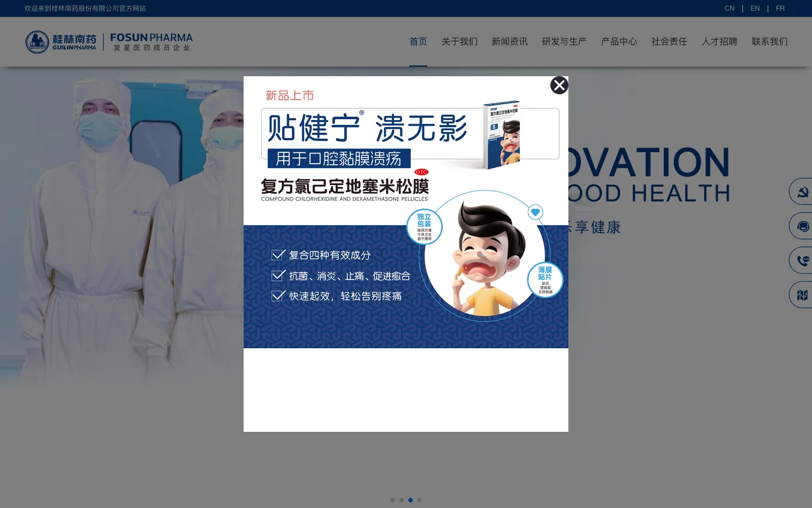812x508 pixels.
Task: Open 产品中心 menu item
Action: coord(619,42)
